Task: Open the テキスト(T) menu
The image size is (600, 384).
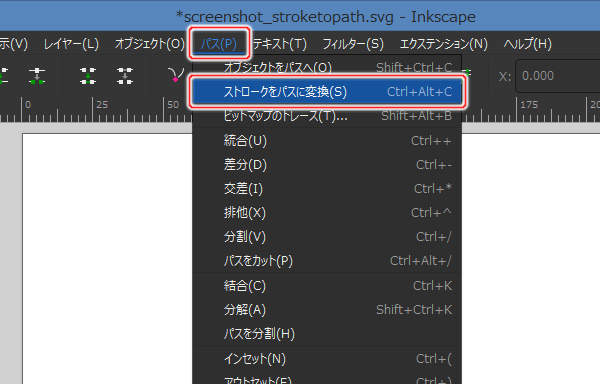Action: tap(280, 44)
